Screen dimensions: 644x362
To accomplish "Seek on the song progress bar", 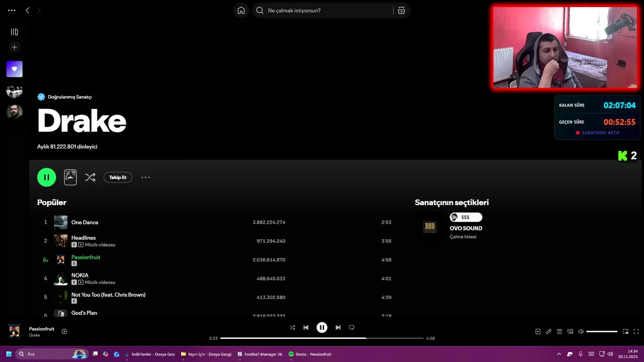I will (x=322, y=338).
